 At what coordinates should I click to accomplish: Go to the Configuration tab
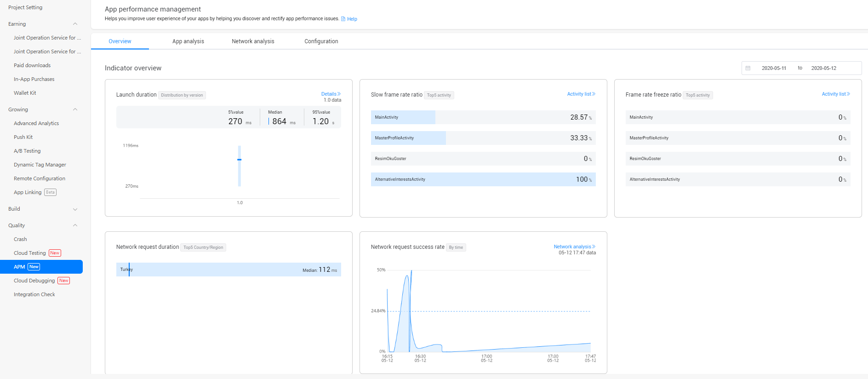pos(321,41)
